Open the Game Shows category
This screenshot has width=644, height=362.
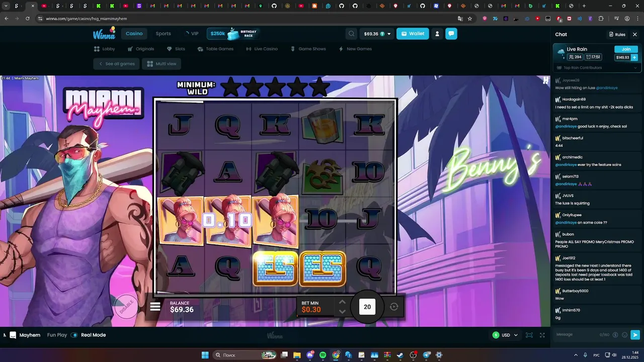308,49
